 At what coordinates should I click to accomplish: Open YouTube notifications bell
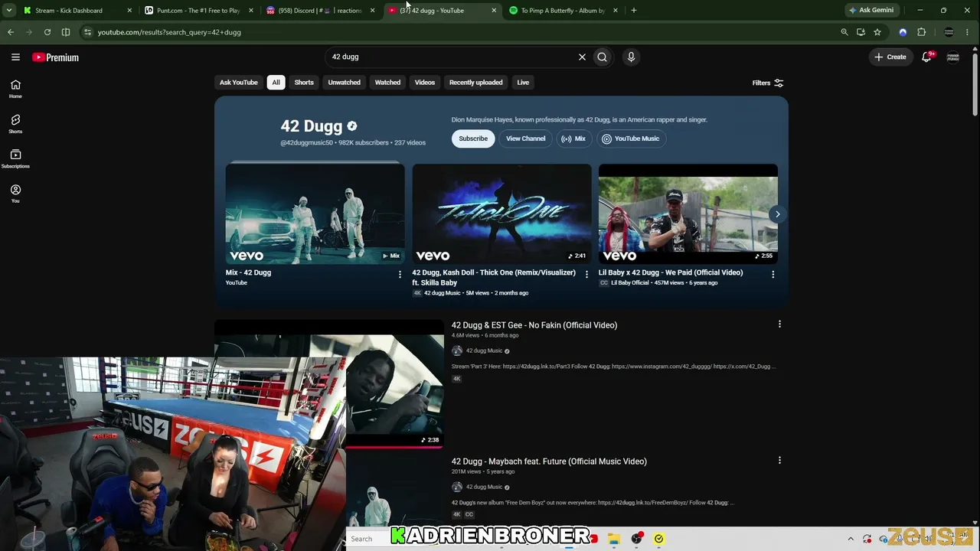pos(926,57)
